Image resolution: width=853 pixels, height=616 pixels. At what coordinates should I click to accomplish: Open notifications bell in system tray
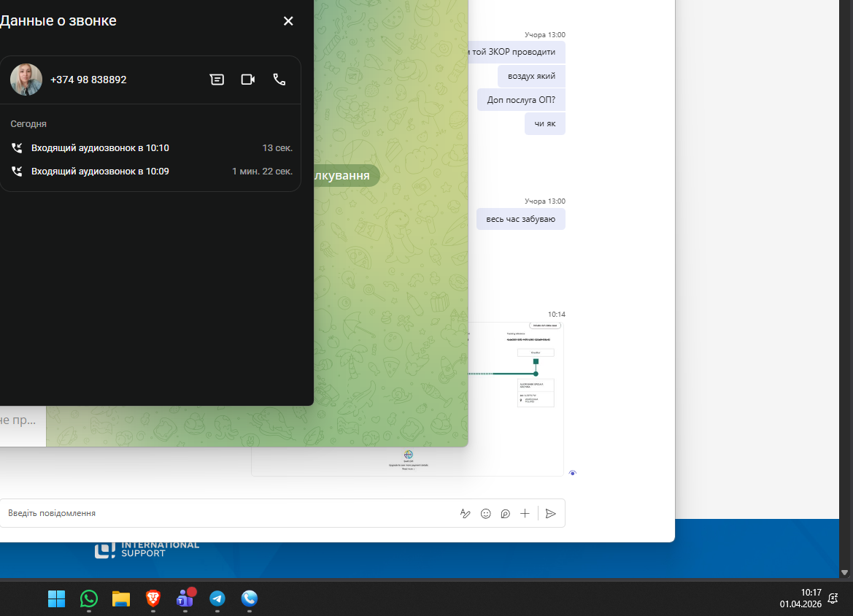tap(833, 598)
